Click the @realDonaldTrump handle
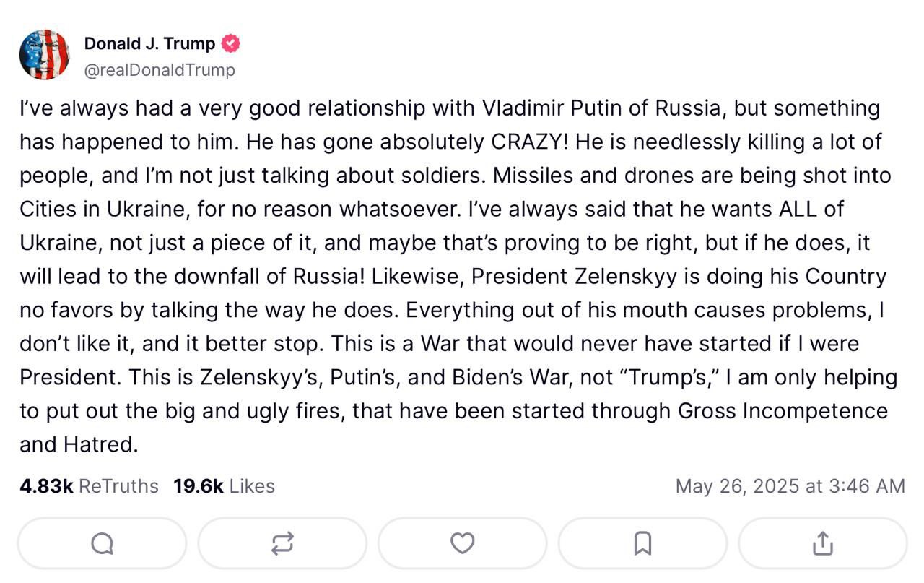The width and height of the screenshot is (924, 583). coord(160,70)
